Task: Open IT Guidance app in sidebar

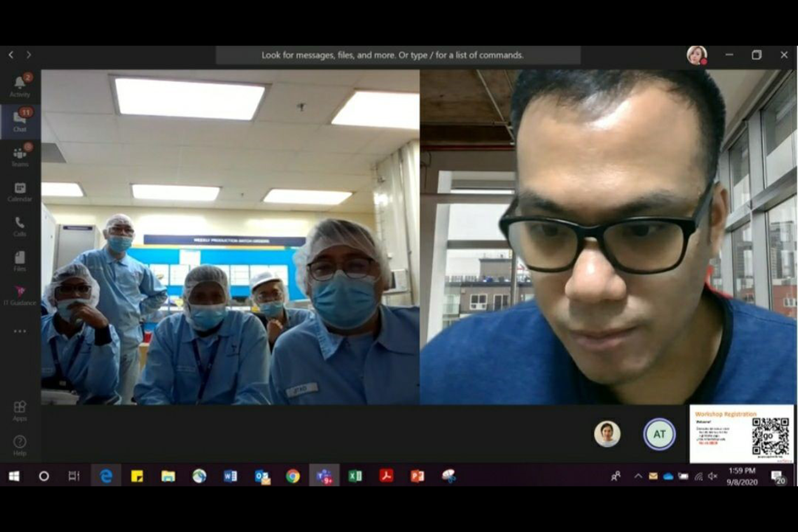Action: click(20, 295)
